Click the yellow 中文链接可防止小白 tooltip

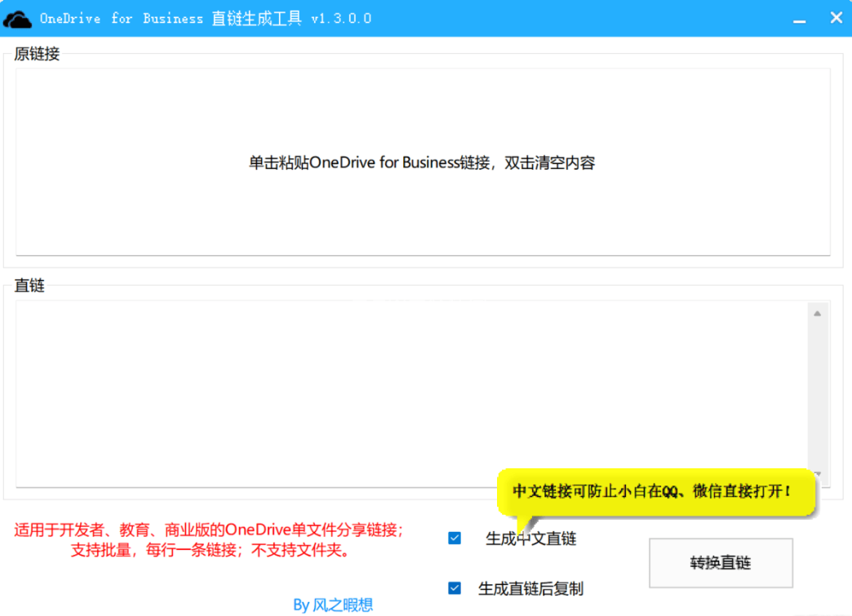pos(656,492)
